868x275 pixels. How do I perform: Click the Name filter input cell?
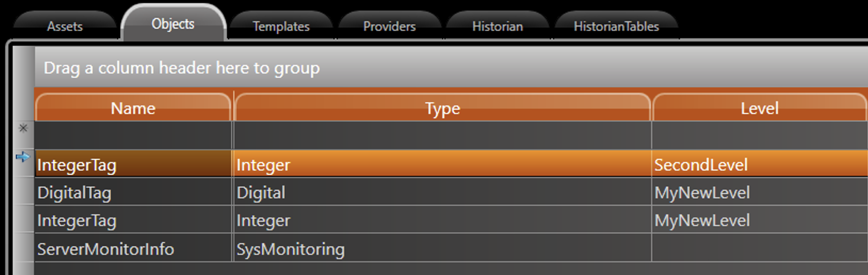coord(133,135)
